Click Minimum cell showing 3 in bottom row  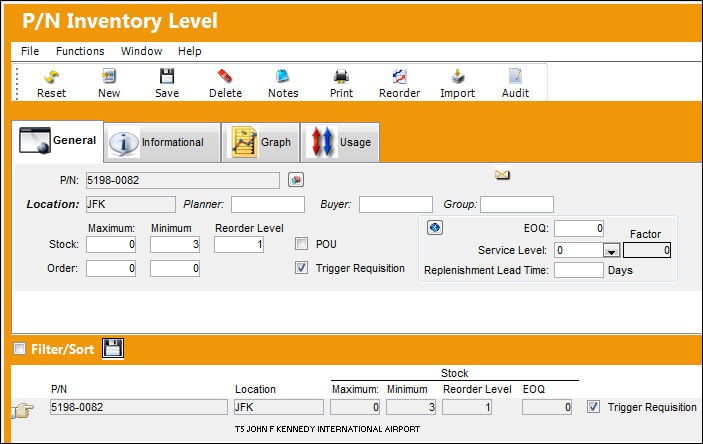411,407
